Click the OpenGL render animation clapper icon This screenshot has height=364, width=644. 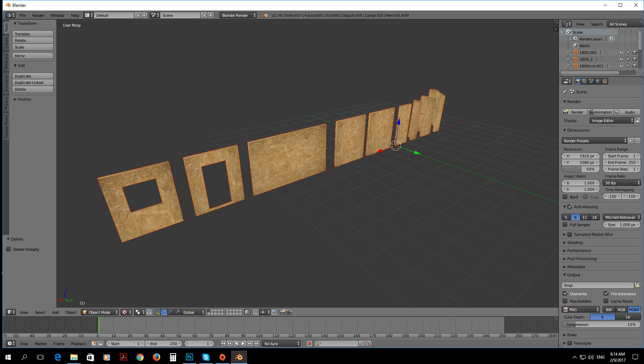[x=289, y=312]
